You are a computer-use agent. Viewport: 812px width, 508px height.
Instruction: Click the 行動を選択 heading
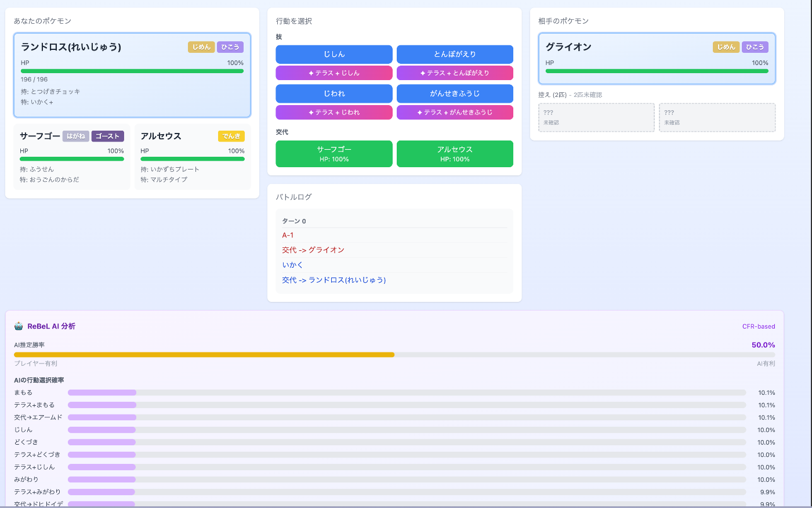[x=294, y=21]
